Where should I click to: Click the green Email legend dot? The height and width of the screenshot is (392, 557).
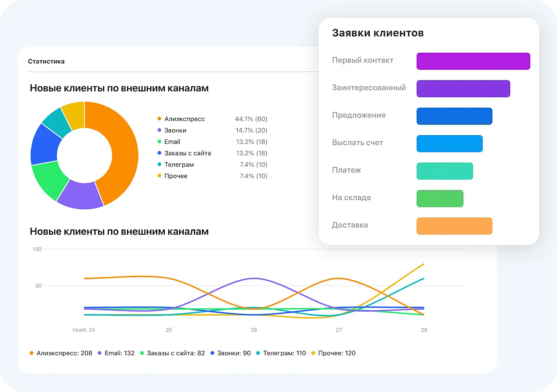[x=159, y=141]
